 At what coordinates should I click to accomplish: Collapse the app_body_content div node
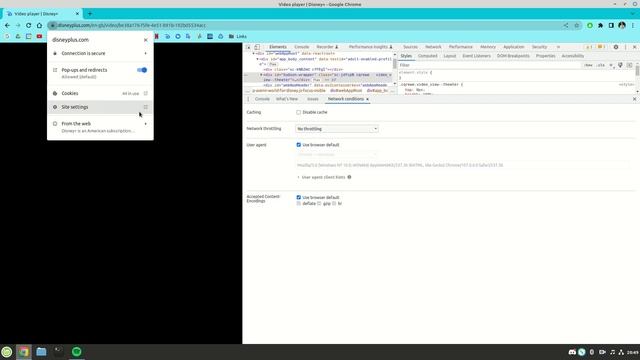click(258, 59)
